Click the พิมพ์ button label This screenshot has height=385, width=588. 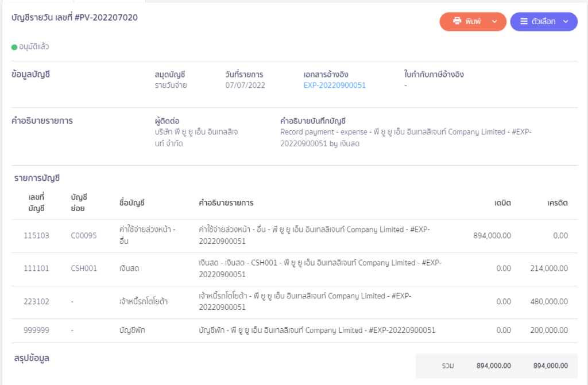point(473,21)
